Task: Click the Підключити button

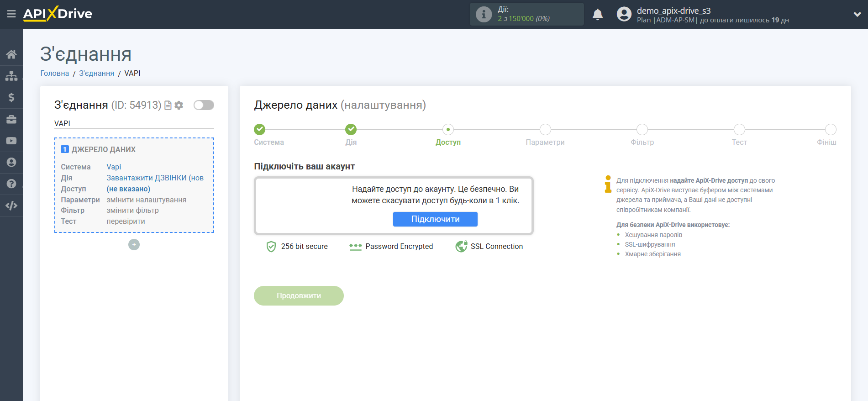Action: pos(435,219)
